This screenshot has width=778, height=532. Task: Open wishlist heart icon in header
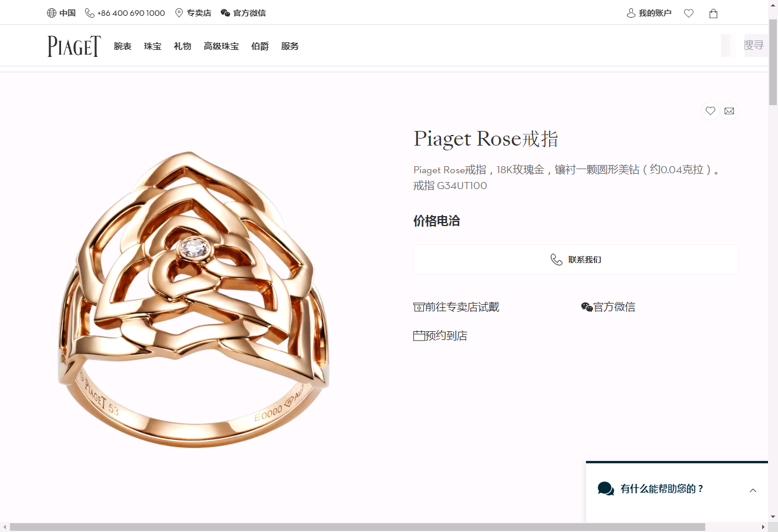pos(689,14)
